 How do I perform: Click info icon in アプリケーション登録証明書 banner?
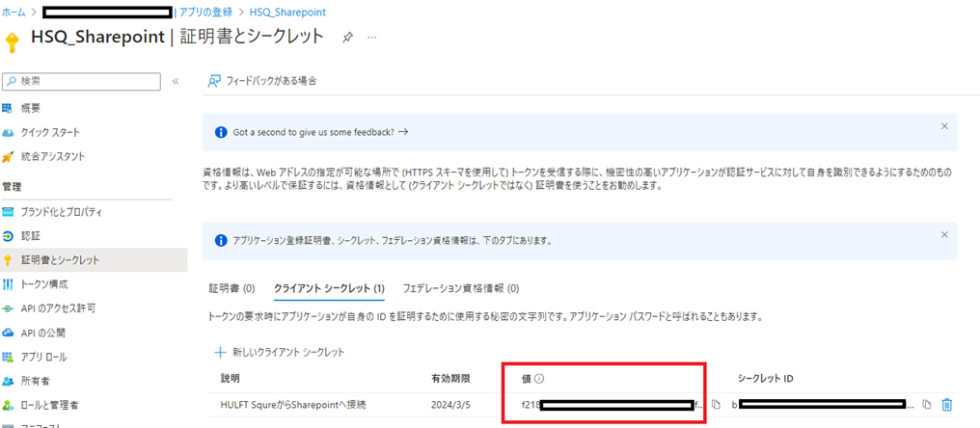(220, 241)
